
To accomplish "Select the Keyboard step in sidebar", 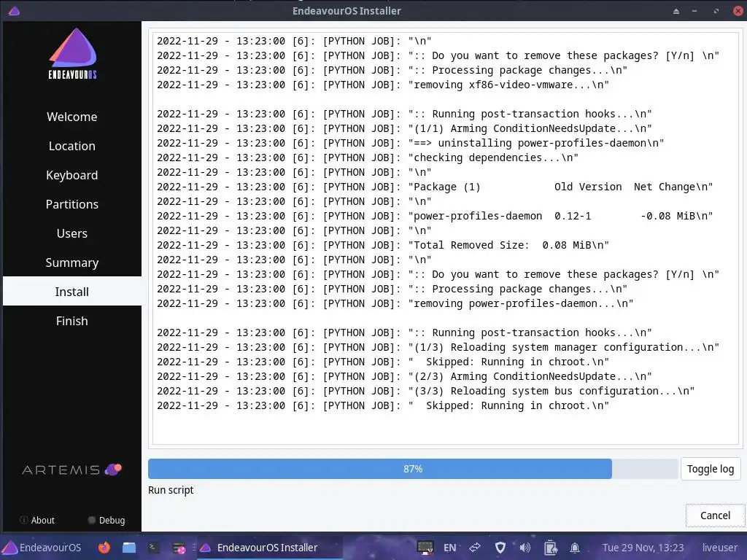I will 72,175.
